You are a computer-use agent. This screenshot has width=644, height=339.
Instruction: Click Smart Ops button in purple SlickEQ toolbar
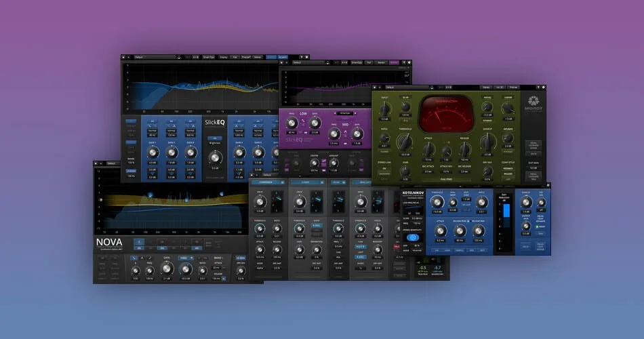(357, 62)
